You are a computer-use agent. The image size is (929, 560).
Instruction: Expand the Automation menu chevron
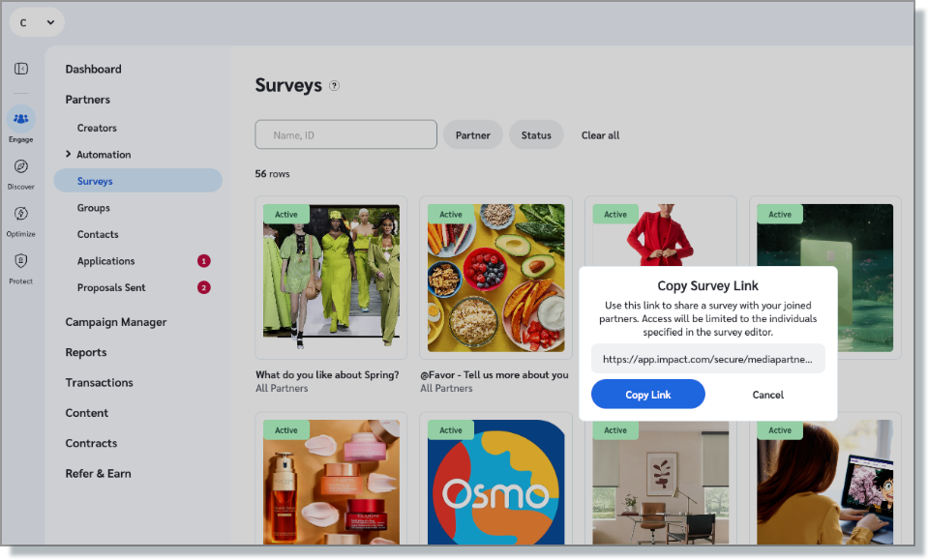(68, 154)
